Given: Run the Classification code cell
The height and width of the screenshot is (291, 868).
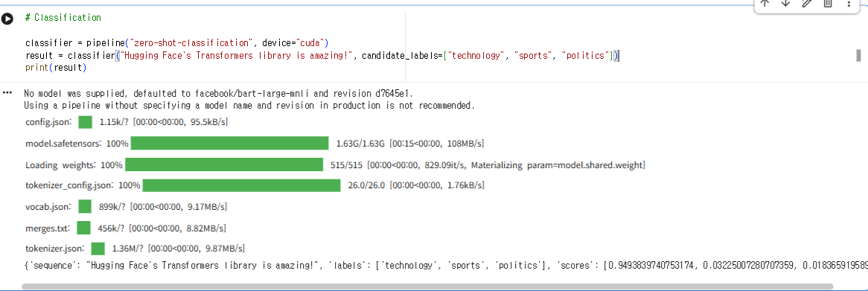Looking at the screenshot, I should (7, 19).
